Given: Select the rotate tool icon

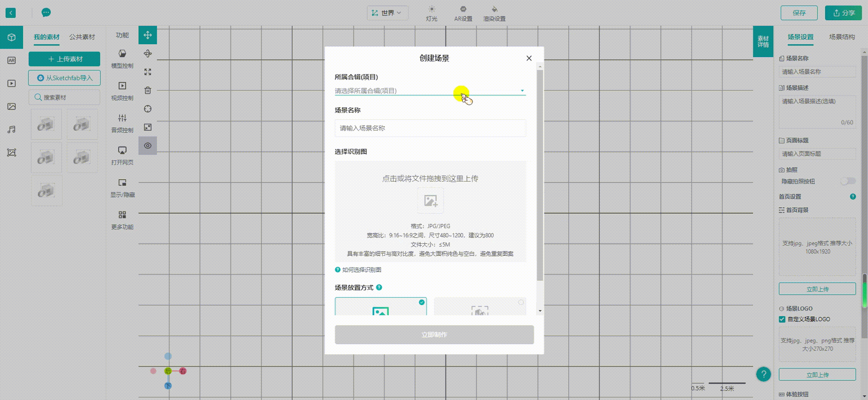Looking at the screenshot, I should pyautogui.click(x=147, y=54).
